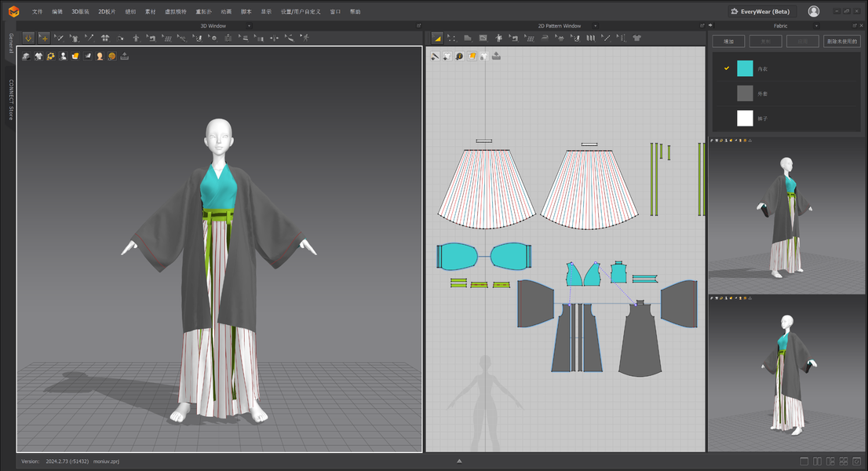Click the T-shirt icon in 2D toolbar
The height and width of the screenshot is (471, 868).
tap(636, 38)
